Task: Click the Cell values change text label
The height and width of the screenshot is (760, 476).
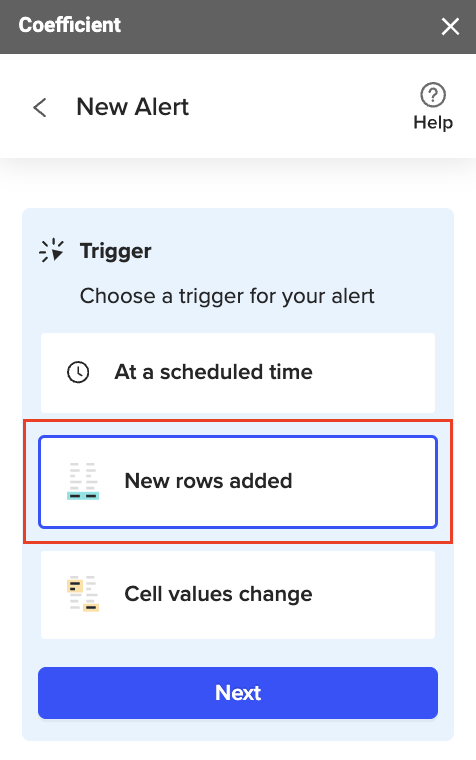Action: pos(218,594)
